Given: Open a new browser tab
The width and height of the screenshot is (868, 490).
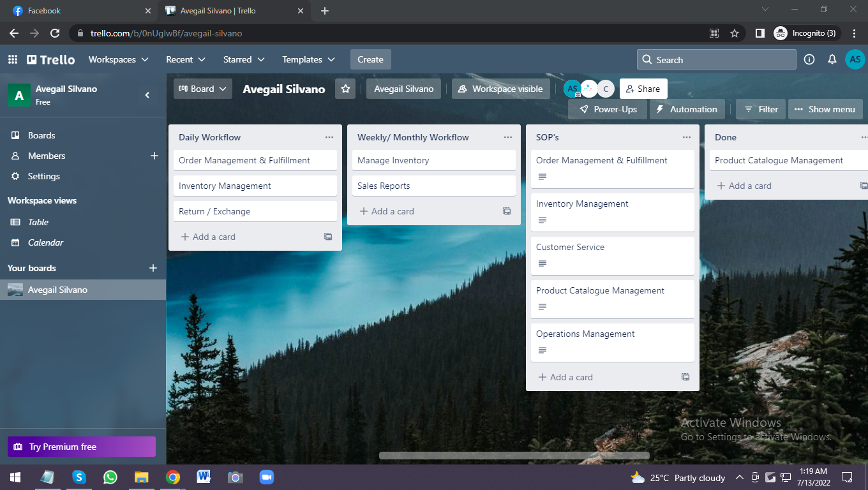Looking at the screenshot, I should tap(325, 11).
